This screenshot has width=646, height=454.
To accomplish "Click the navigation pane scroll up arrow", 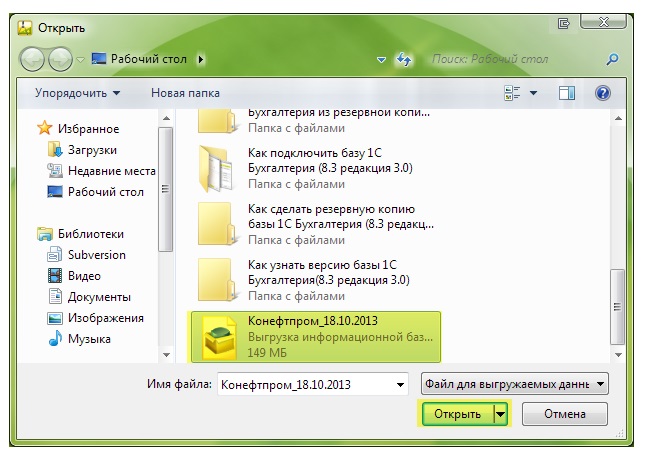I will 166,119.
